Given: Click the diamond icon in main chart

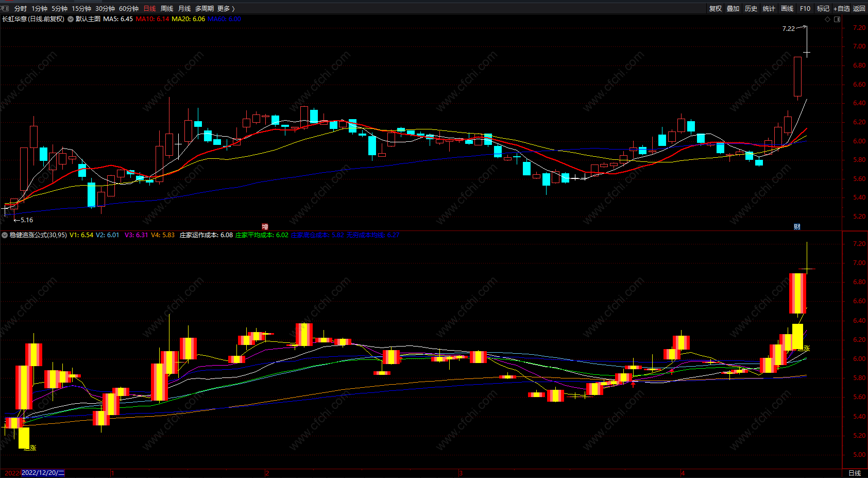Looking at the screenshot, I should [828, 19].
